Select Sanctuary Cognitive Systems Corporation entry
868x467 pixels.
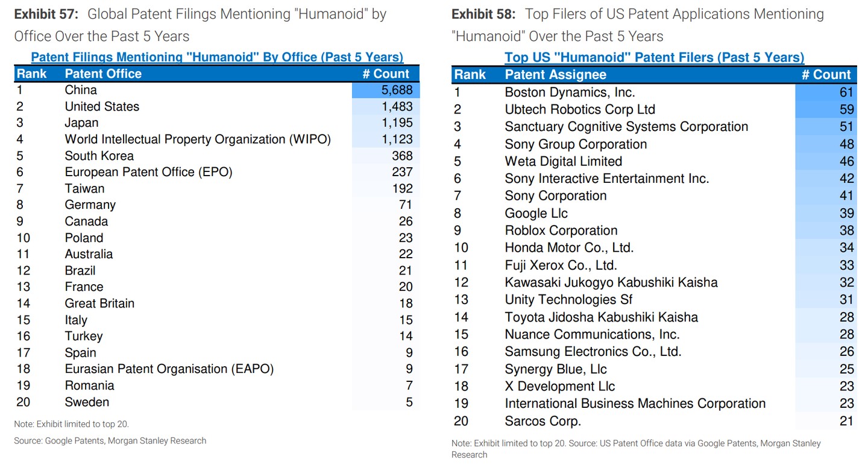[x=626, y=127]
